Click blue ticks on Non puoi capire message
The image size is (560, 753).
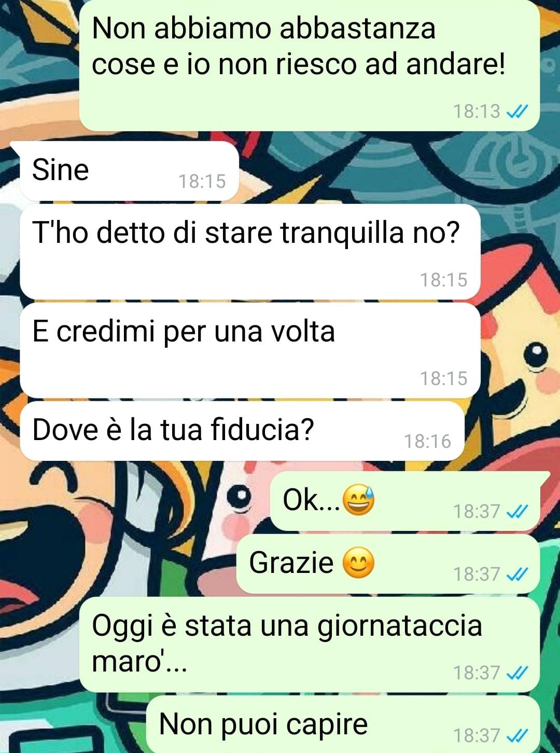pos(517,735)
